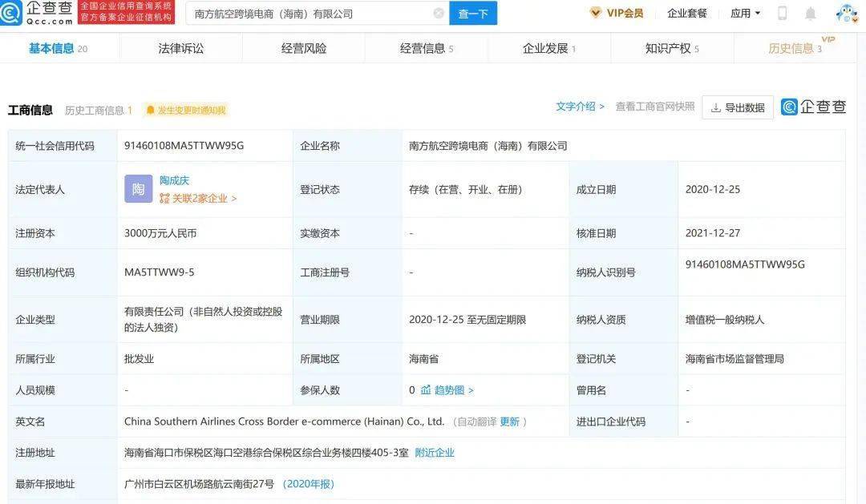Open 附近企业 link

coord(434,453)
